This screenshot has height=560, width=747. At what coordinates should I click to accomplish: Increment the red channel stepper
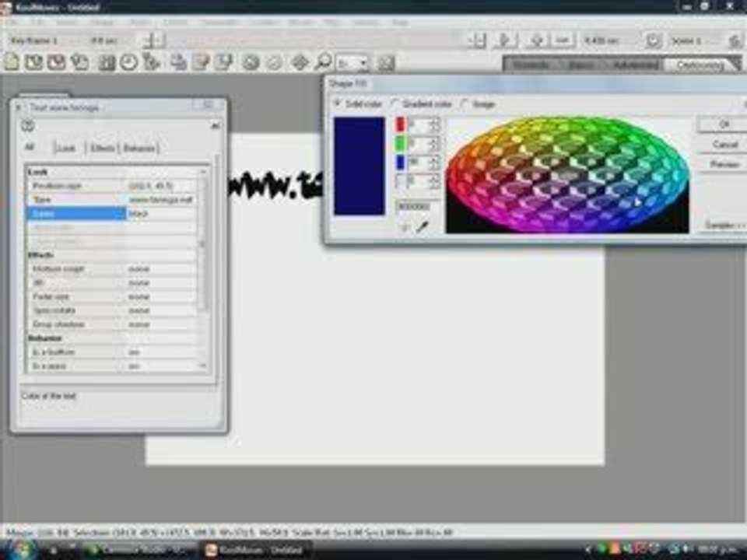coord(434,121)
